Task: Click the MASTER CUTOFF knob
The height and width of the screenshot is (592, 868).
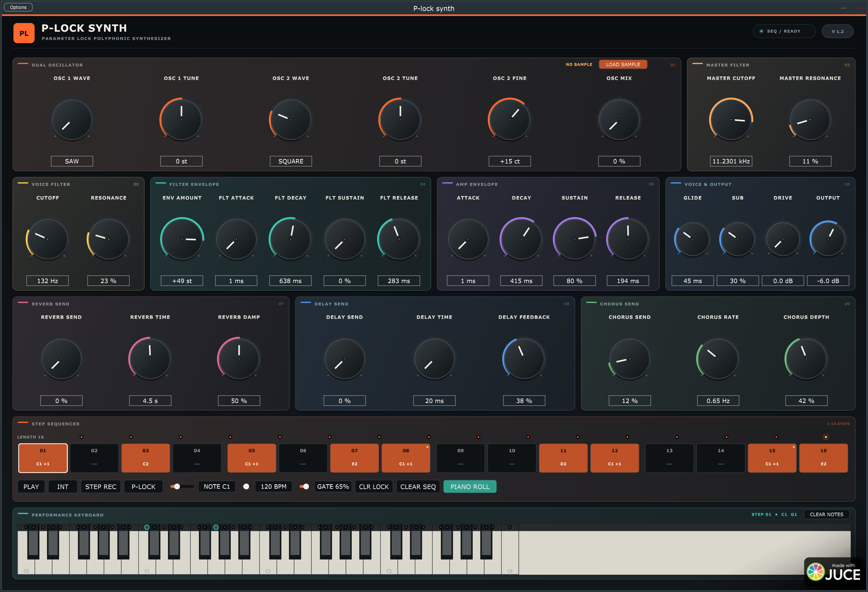Action: click(731, 120)
